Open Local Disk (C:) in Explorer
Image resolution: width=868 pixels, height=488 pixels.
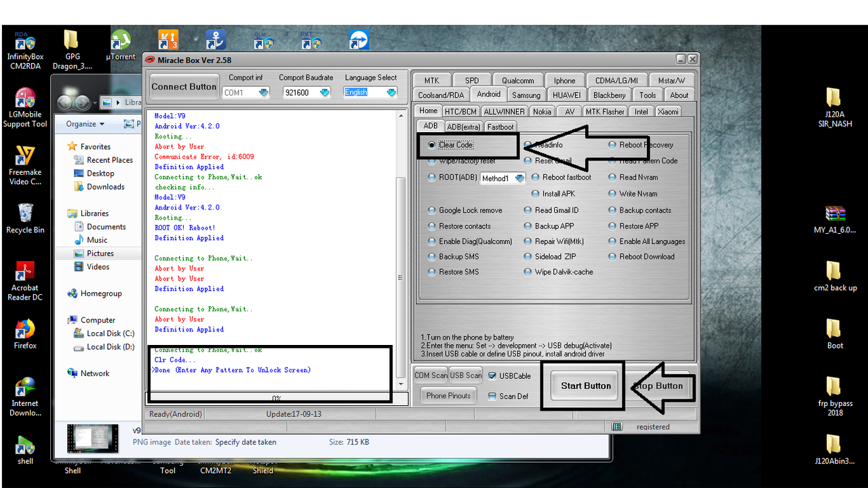point(104,333)
